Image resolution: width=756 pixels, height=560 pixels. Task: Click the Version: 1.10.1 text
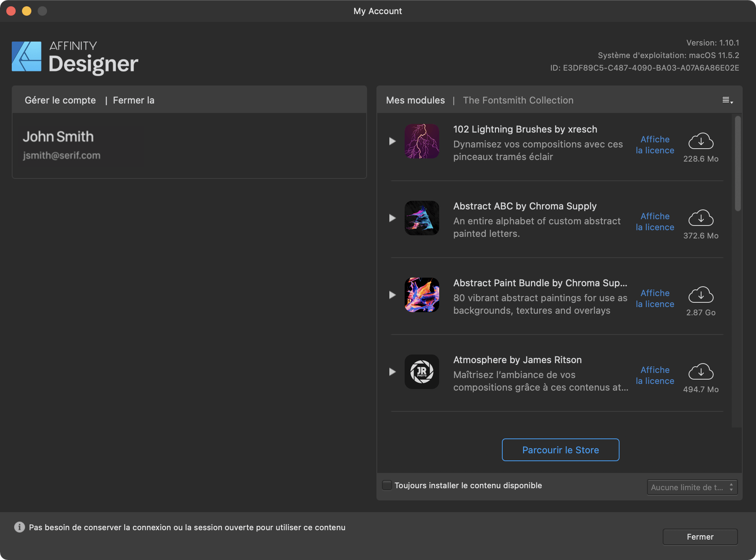712,43
